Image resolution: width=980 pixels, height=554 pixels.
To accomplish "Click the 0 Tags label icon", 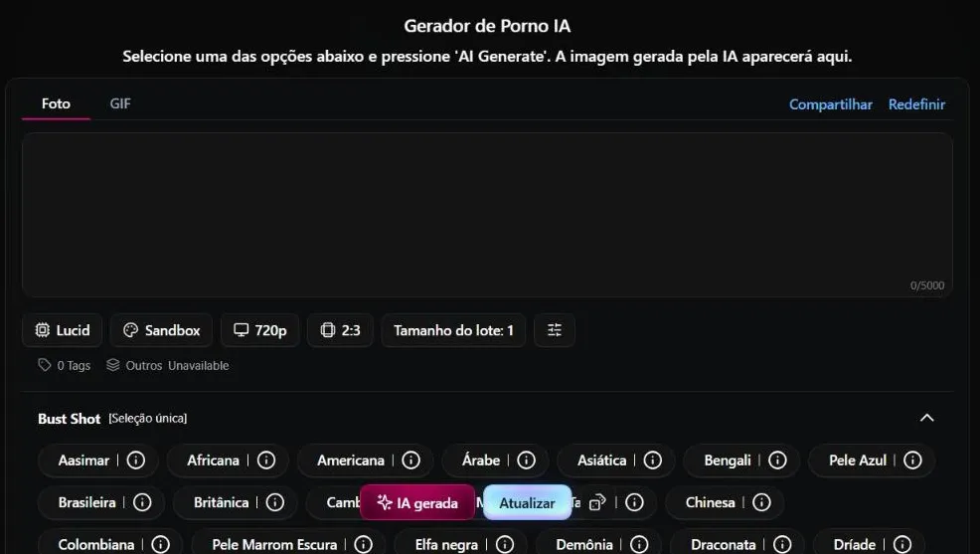I will pyautogui.click(x=45, y=365).
